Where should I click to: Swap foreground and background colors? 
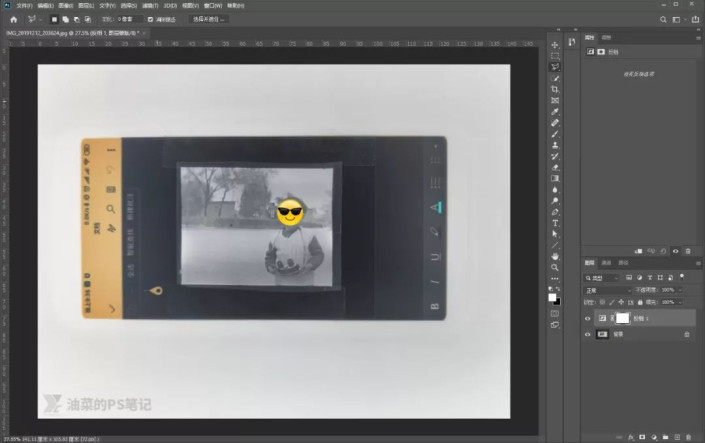[x=558, y=289]
